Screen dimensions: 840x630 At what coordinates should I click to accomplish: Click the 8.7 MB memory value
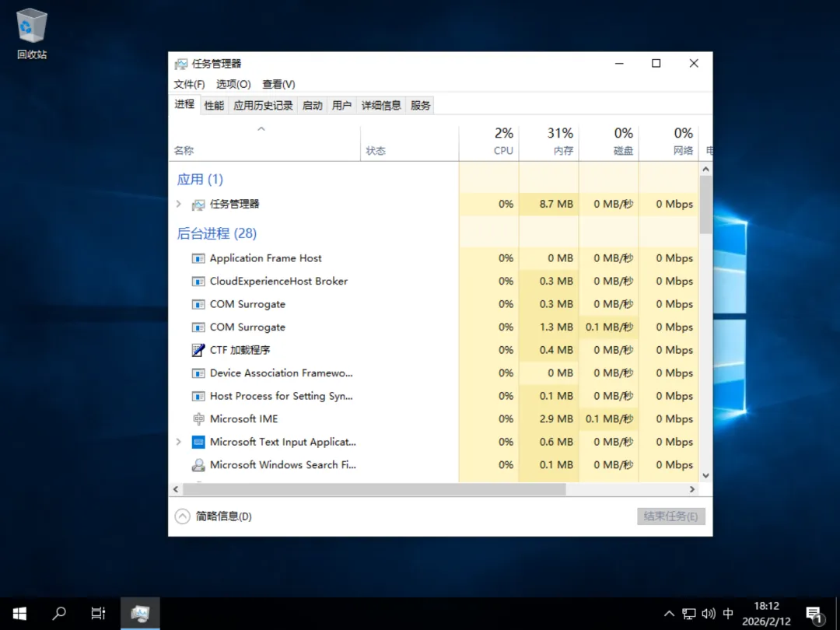tap(556, 204)
